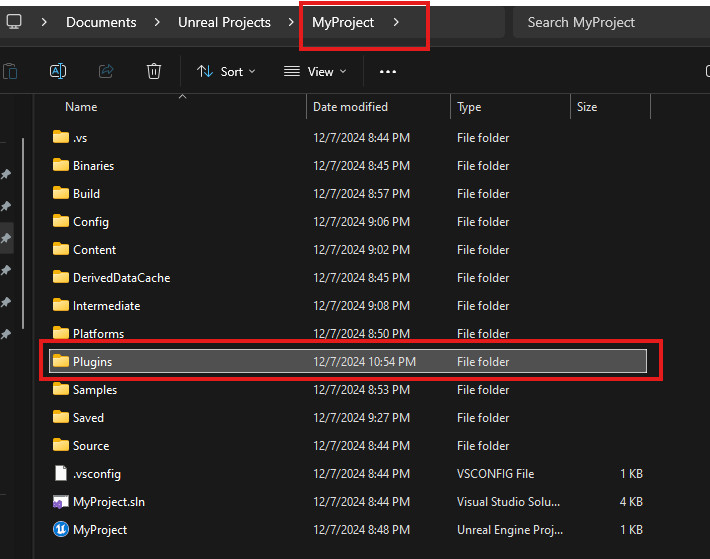Open the See more ellipsis menu
The height and width of the screenshot is (559, 710).
point(388,71)
